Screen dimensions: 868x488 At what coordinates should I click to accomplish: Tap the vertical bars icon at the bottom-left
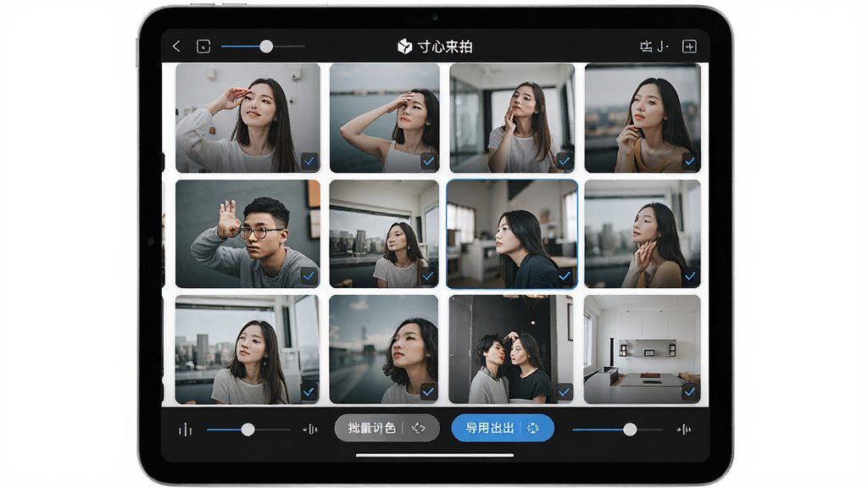186,430
